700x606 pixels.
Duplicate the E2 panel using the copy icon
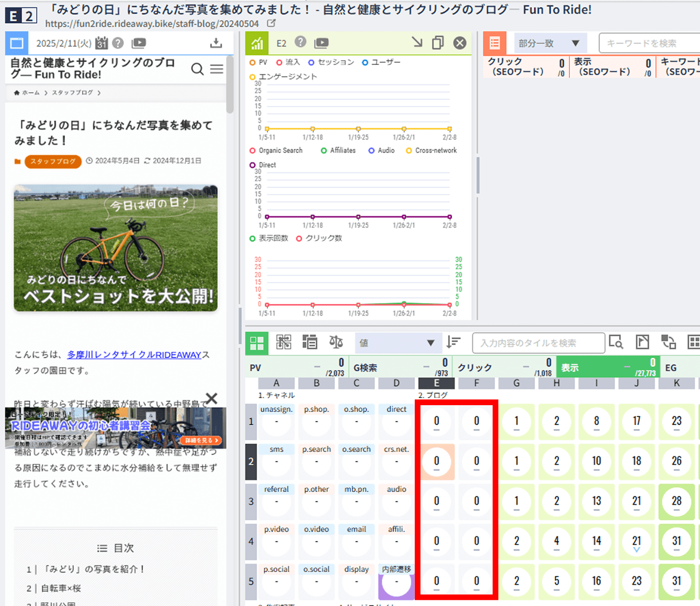pos(438,43)
